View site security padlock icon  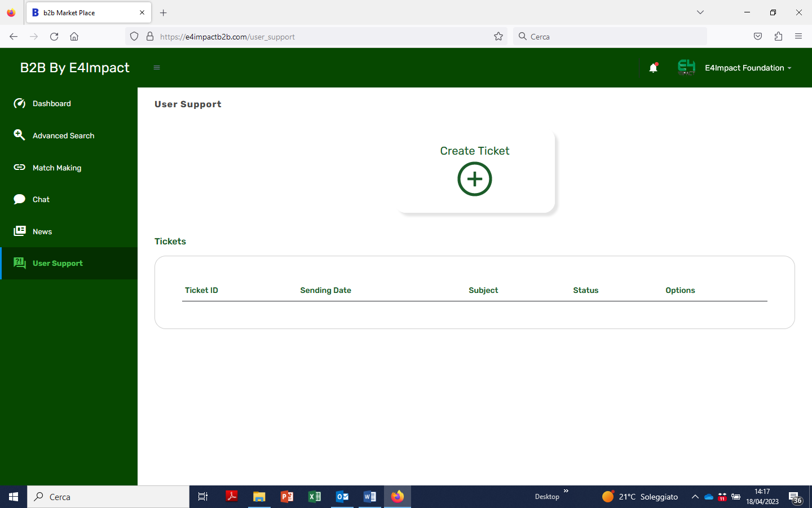pos(150,37)
